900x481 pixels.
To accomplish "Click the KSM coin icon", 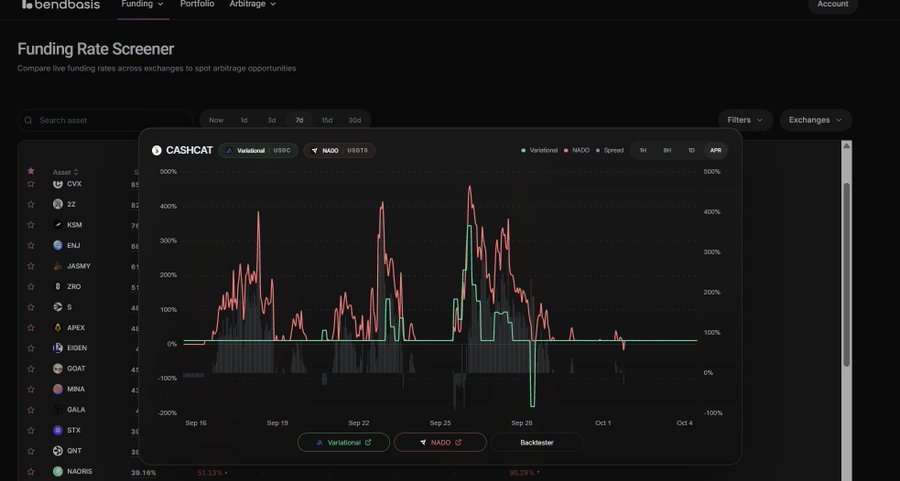I will point(57,225).
